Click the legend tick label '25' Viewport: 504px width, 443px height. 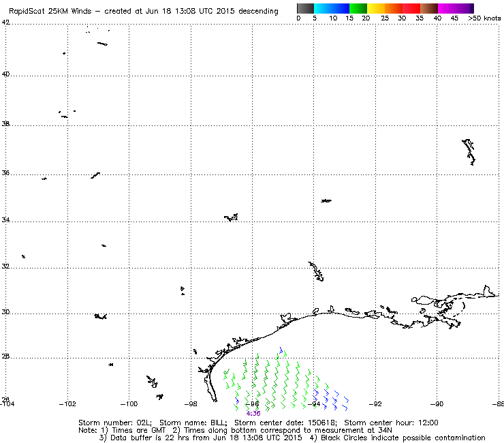point(385,18)
